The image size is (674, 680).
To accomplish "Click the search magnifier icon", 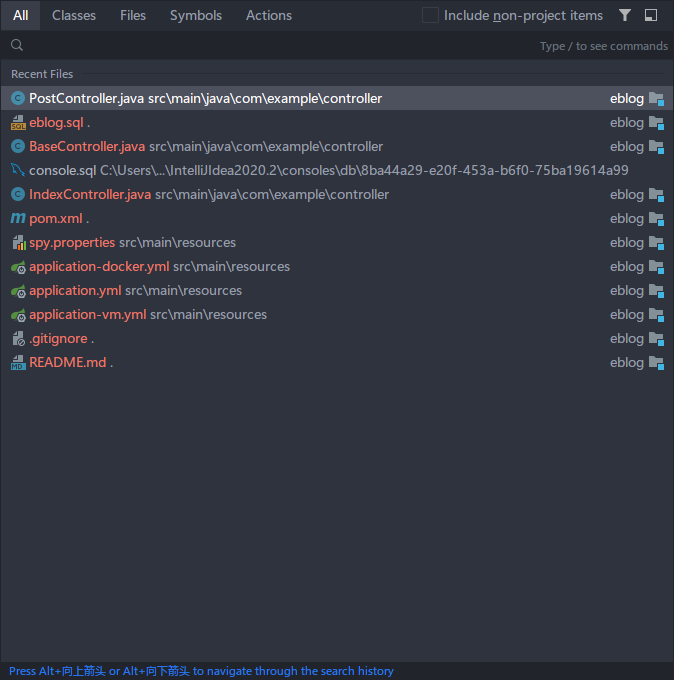I will coord(17,45).
